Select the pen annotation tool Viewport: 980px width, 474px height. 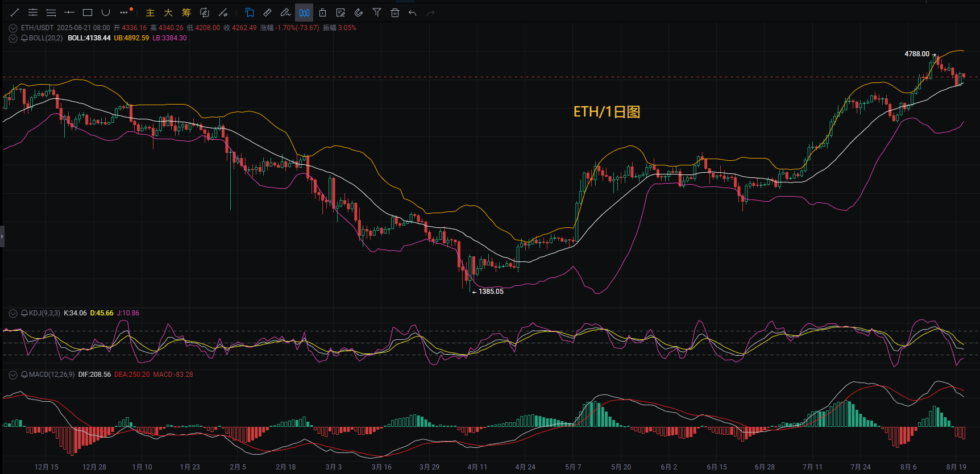pyautogui.click(x=286, y=13)
